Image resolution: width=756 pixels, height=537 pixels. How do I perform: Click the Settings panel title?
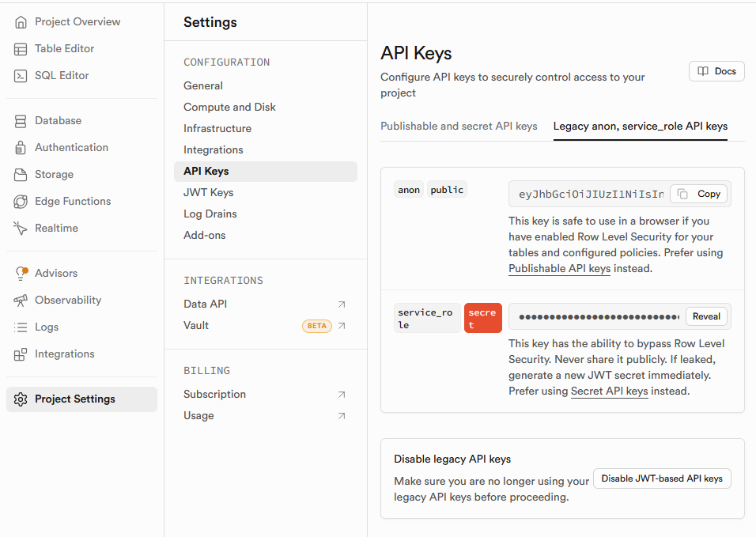[x=210, y=22]
